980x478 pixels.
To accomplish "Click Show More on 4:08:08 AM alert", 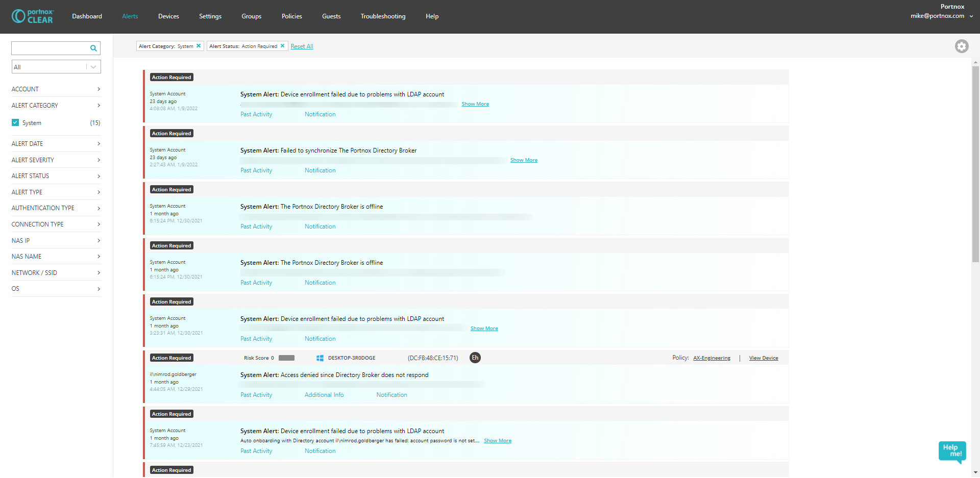I will (475, 104).
